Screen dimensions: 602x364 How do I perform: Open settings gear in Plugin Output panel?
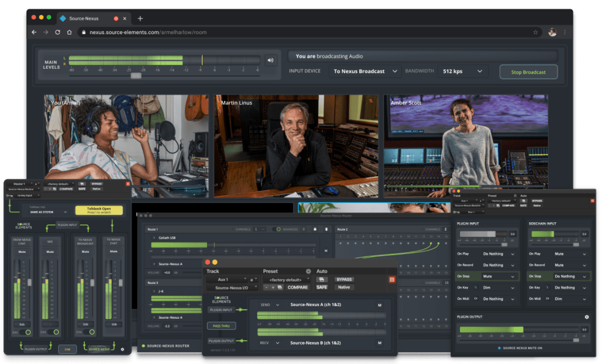[x=586, y=317]
